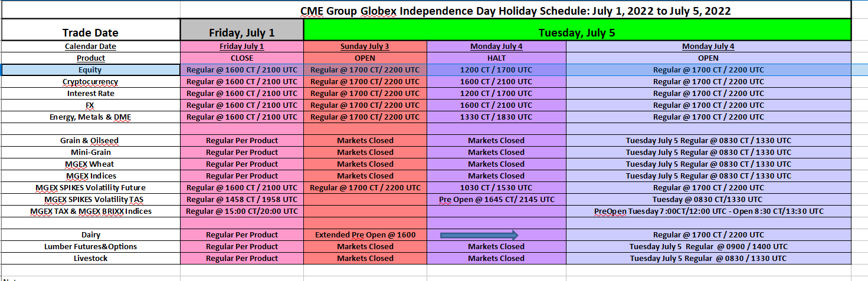Select the Pre Open @ 1645 CT cell
This screenshot has width=868, height=281.
pos(496,200)
